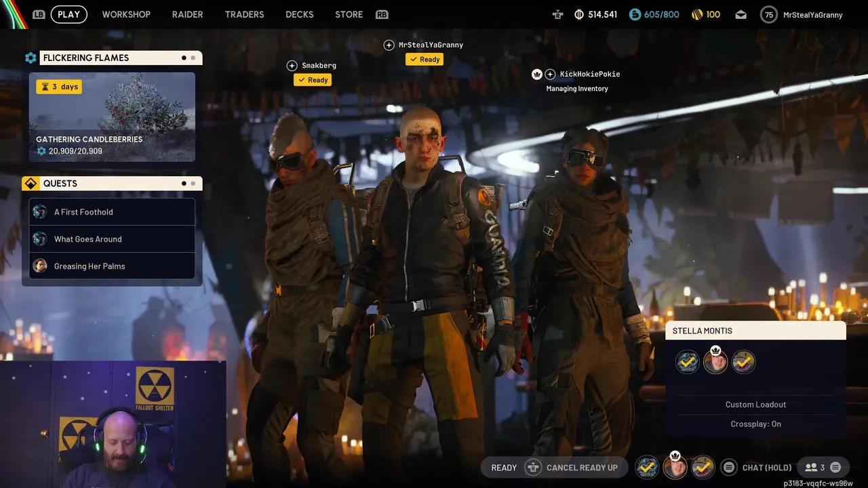This screenshot has height=488, width=868.
Task: Click the streamer webcam overlay
Action: coord(113,424)
